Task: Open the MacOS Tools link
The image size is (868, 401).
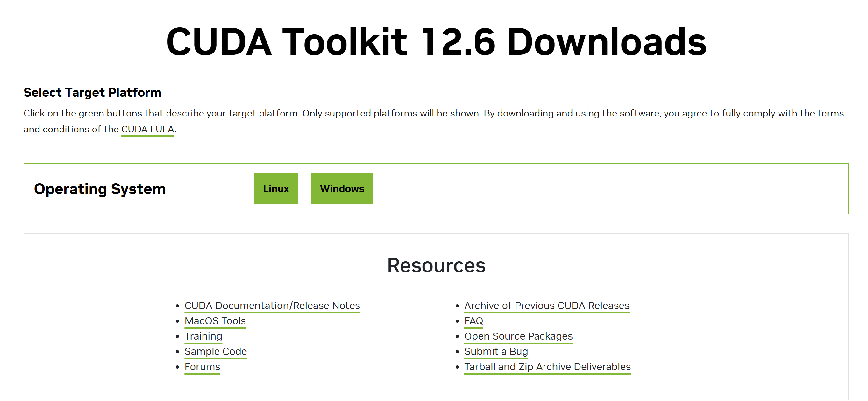Action: click(x=215, y=321)
